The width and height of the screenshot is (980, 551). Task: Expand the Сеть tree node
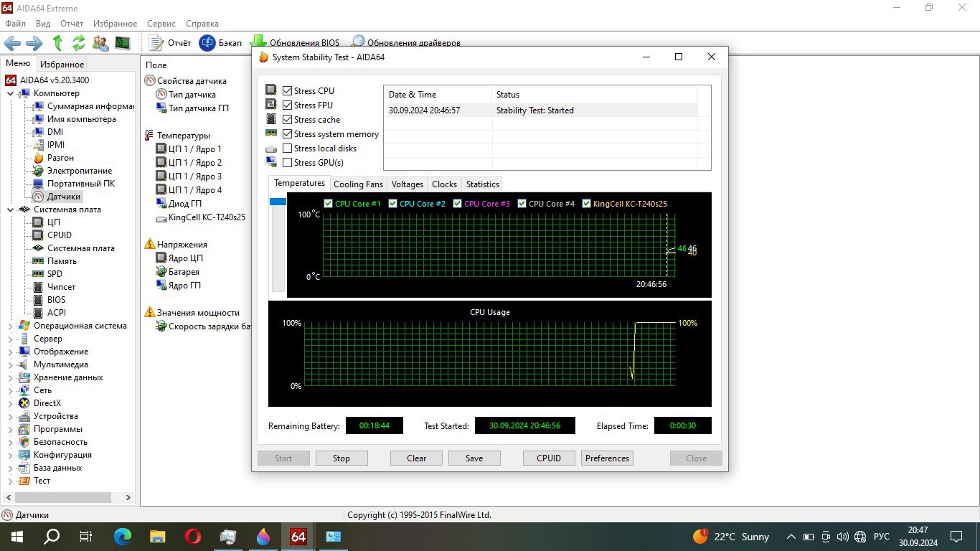click(x=10, y=390)
